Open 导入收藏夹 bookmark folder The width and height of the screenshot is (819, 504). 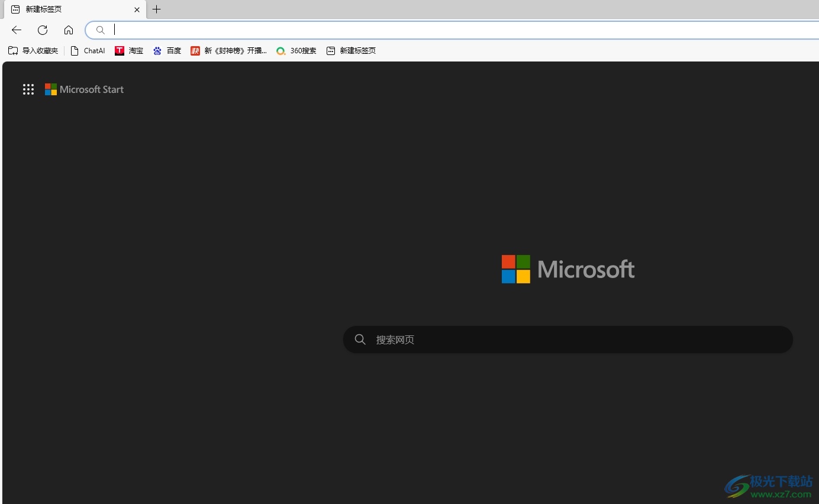33,51
